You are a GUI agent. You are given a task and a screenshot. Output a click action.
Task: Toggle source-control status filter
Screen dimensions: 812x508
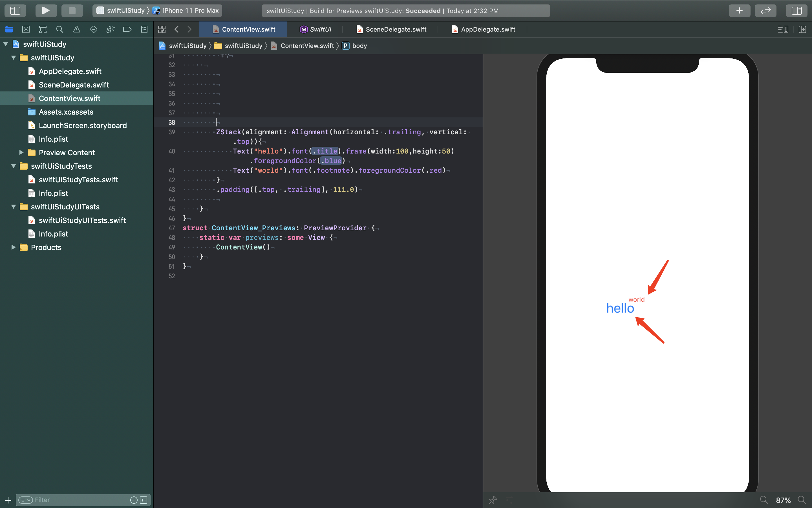pyautogui.click(x=144, y=500)
